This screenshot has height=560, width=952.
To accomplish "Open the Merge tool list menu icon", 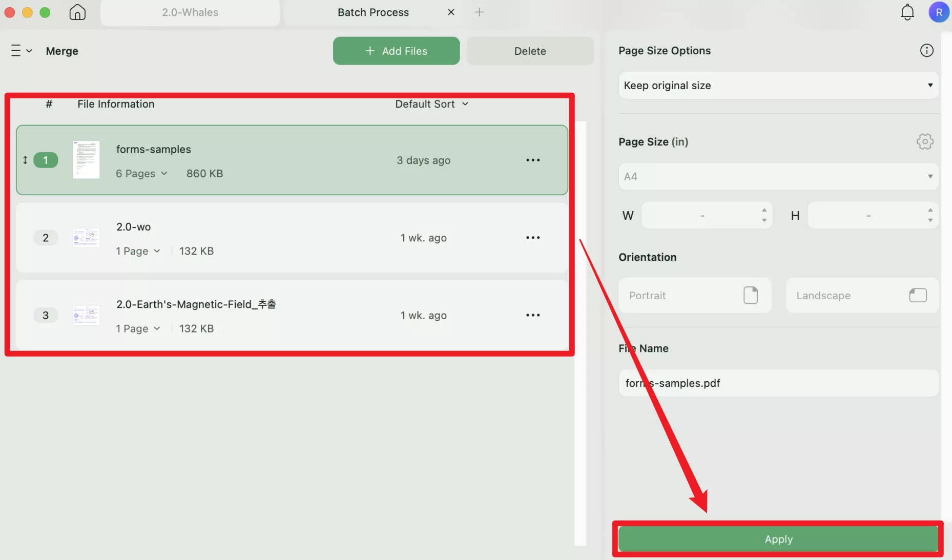I will [21, 51].
